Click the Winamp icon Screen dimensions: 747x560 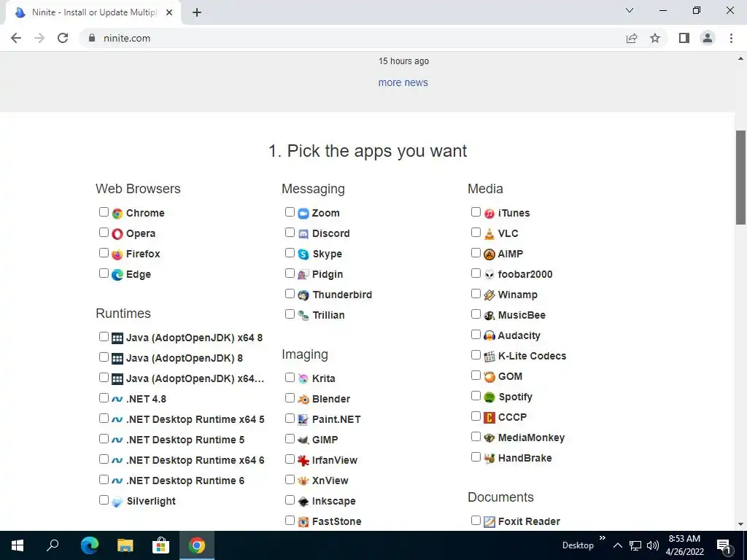[x=489, y=295]
